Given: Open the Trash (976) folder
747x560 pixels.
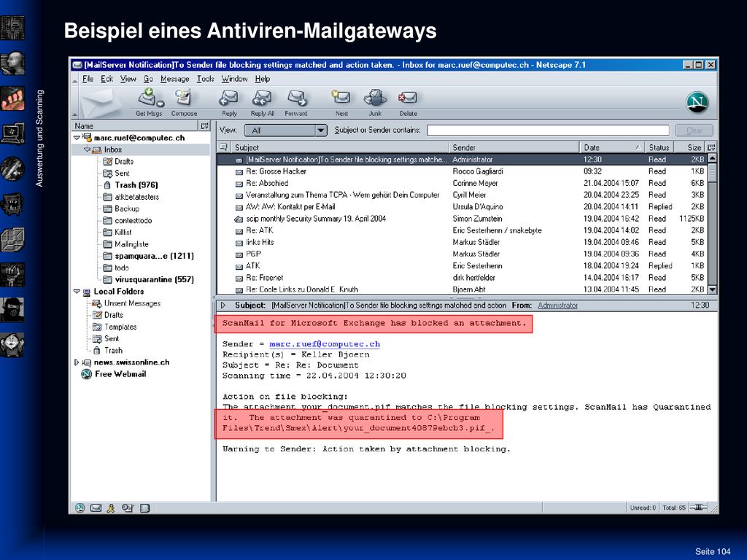Looking at the screenshot, I should pyautogui.click(x=136, y=184).
